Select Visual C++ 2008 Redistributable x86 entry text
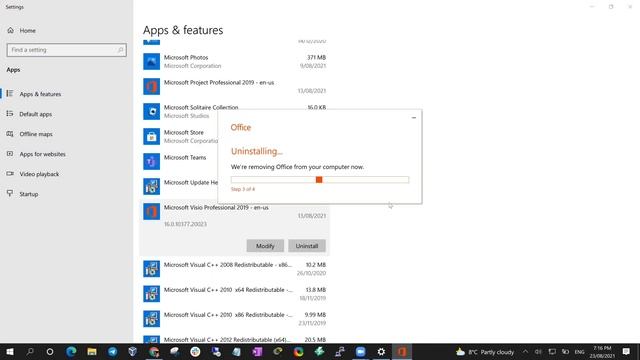 pyautogui.click(x=228, y=264)
